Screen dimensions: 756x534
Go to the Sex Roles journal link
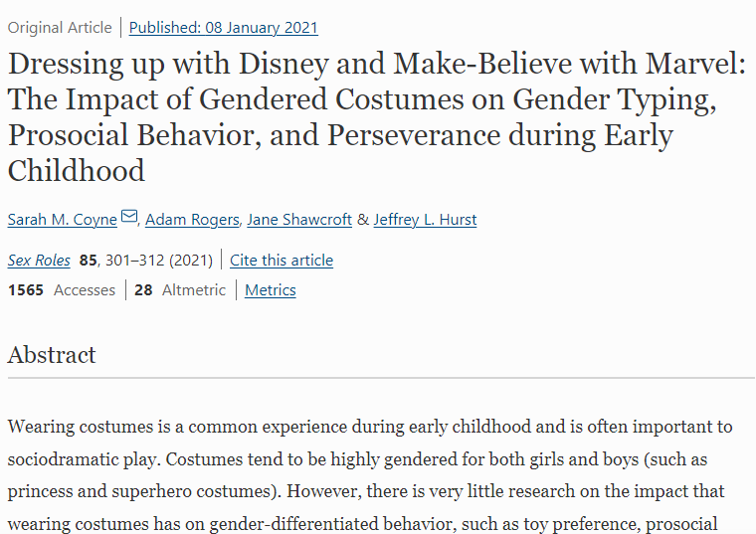[39, 261]
